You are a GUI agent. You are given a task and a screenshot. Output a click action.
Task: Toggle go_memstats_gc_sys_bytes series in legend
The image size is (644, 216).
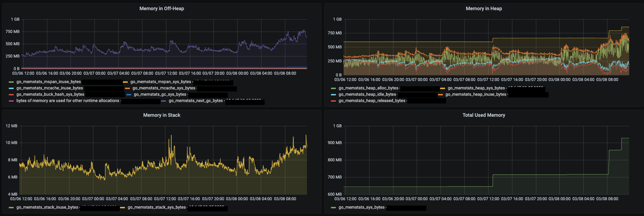pos(160,94)
